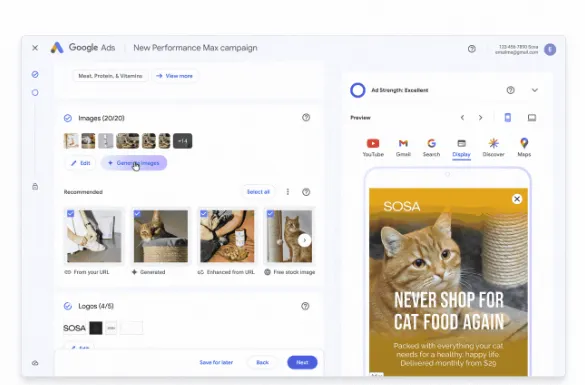The image size is (585, 385).
Task: Click the Images section checkmark icon
Action: click(68, 118)
